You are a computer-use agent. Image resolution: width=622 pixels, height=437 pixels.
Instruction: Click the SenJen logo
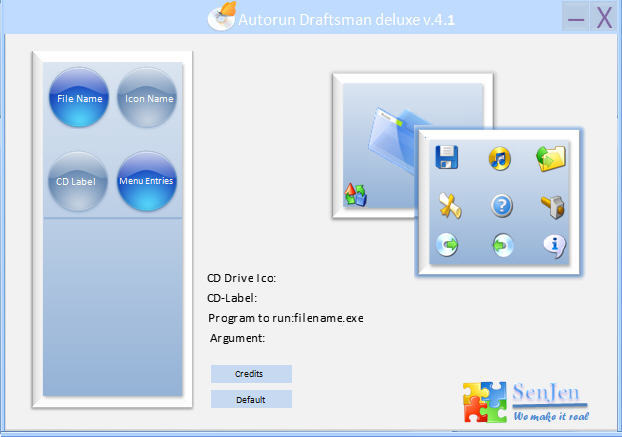point(525,400)
